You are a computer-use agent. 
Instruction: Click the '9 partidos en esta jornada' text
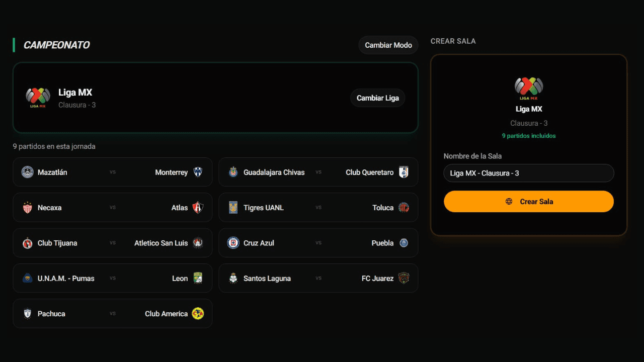coord(54,146)
